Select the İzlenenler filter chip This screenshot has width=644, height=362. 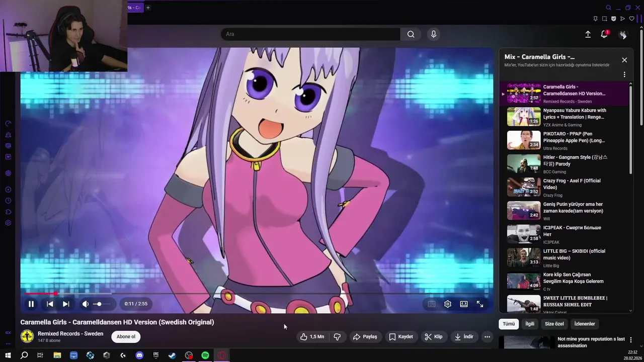click(x=585, y=324)
